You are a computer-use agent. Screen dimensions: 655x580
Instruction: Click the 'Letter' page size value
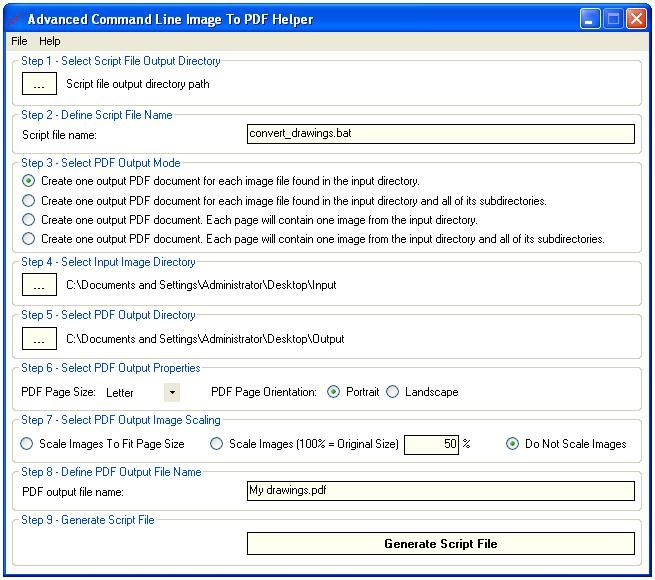pos(119,393)
